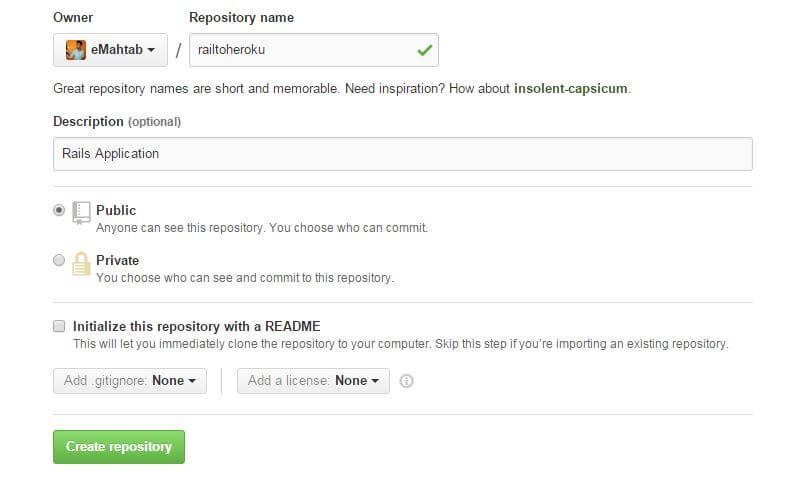Use the insolent-capsicum name suggestion link
Screen dimensions: 797x500
pyautogui.click(x=570, y=88)
